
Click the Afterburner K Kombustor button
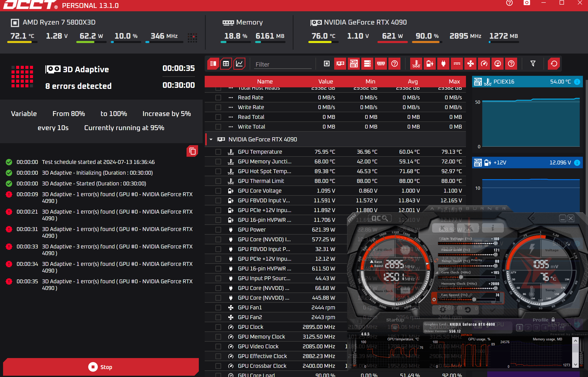442,227
